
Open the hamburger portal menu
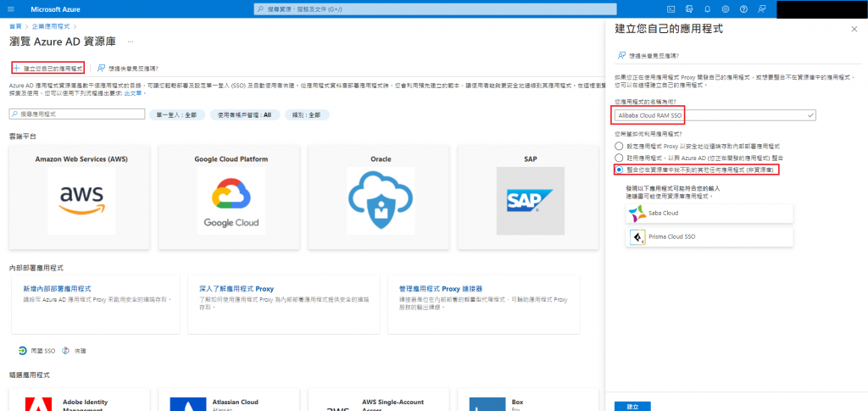click(11, 9)
